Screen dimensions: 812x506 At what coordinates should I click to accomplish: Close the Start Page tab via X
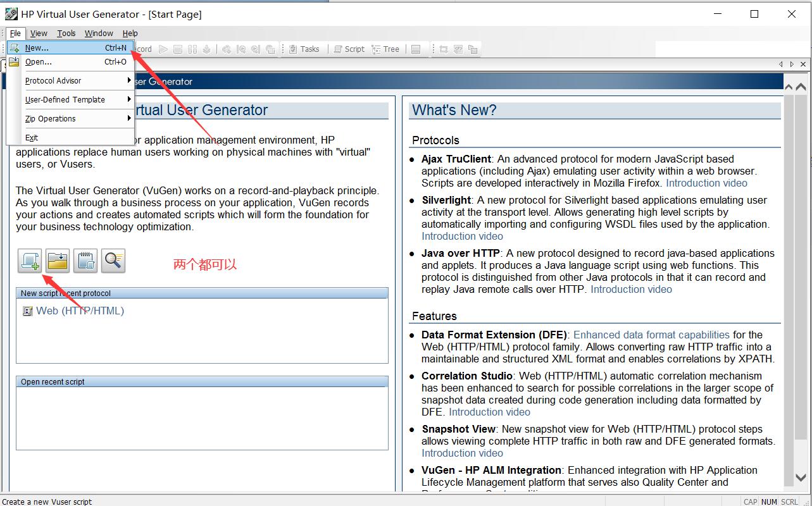pyautogui.click(x=803, y=65)
